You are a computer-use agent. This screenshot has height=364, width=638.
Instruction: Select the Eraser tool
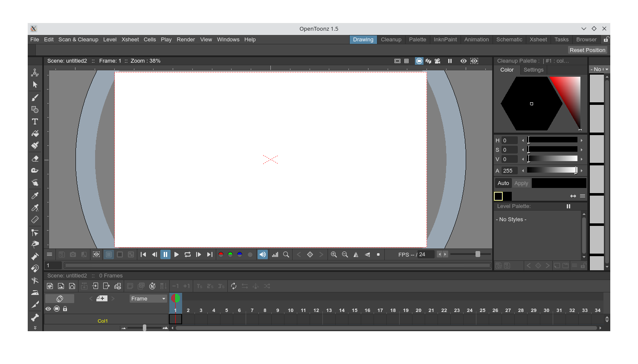pos(35,159)
